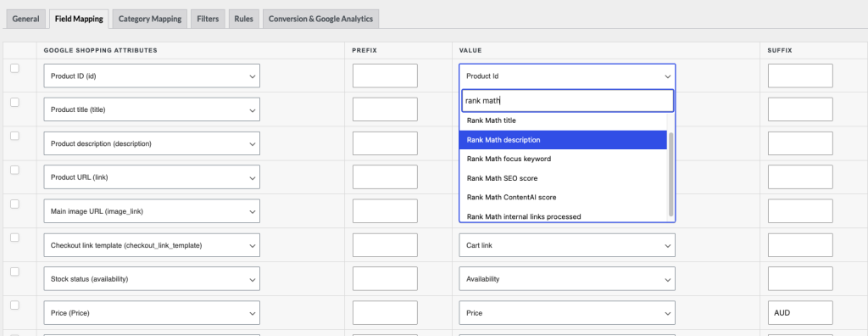This screenshot has height=336, width=868.
Task: Enable the Price row checkbox
Action: 15,305
